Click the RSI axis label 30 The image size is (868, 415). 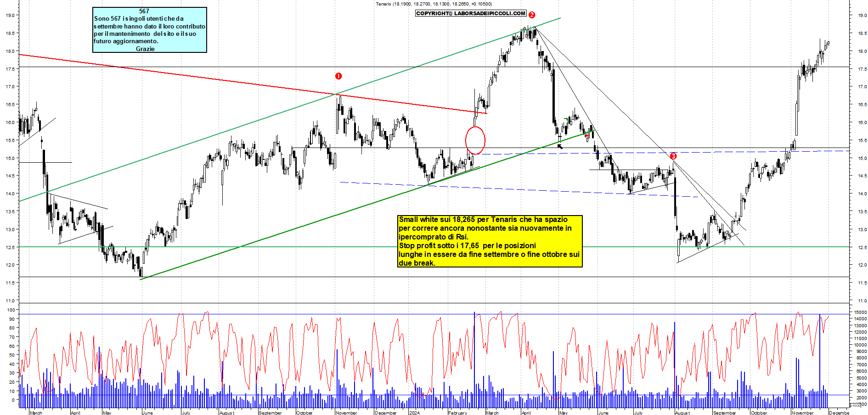11,373
